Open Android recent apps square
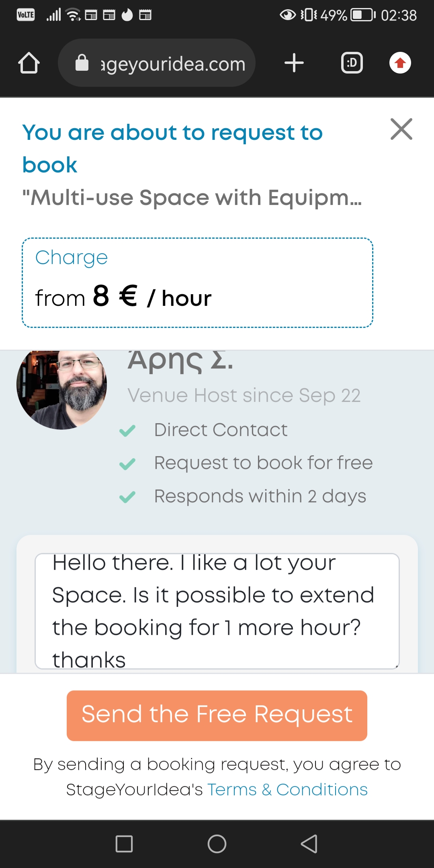 click(x=124, y=843)
